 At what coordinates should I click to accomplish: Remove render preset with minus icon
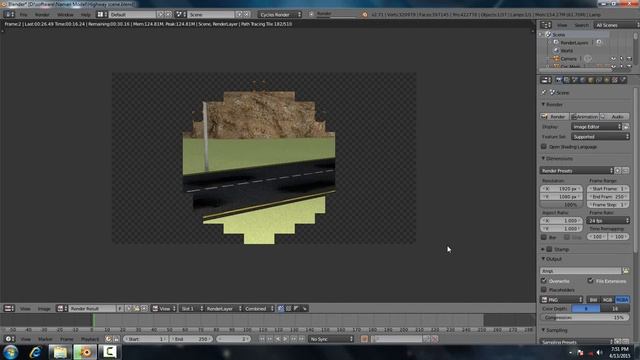click(x=626, y=171)
